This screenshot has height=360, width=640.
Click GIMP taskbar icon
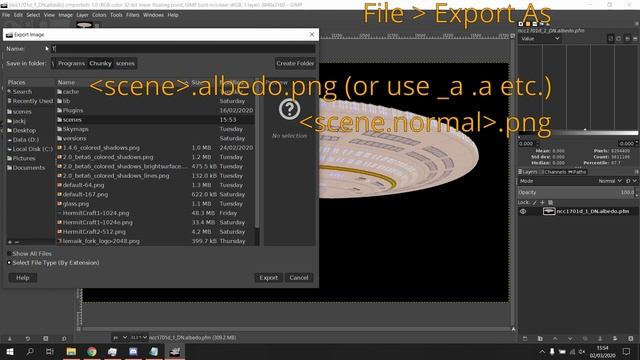tap(175, 351)
